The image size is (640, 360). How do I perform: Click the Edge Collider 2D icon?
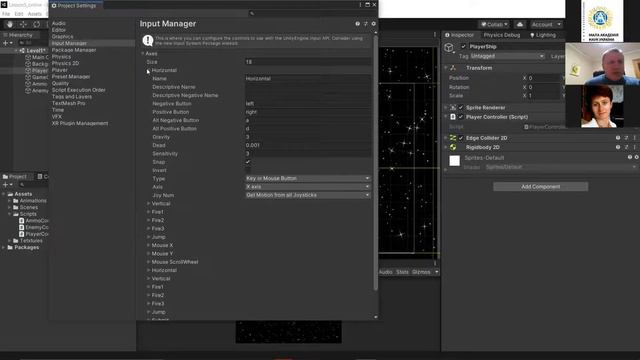[x=453, y=138]
